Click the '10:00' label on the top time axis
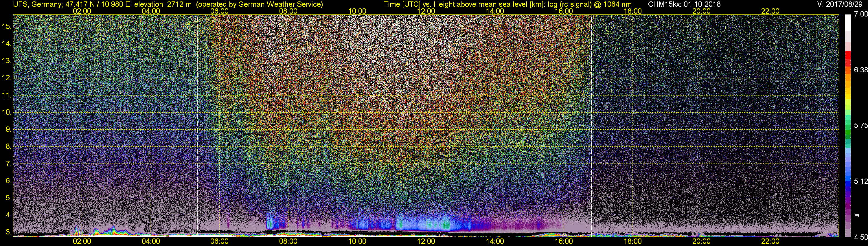Viewport: 868px width, 246px height. pos(357,11)
